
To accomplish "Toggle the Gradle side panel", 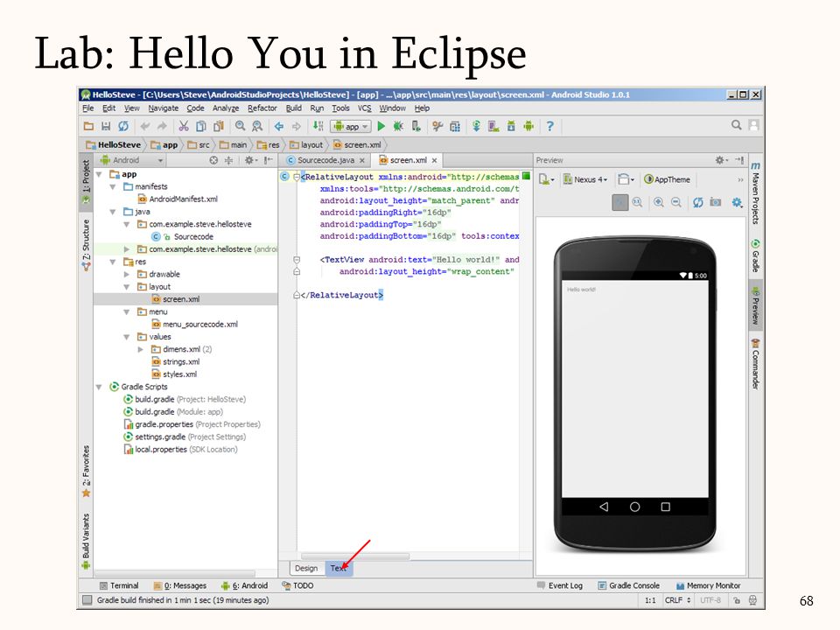I will point(755,256).
